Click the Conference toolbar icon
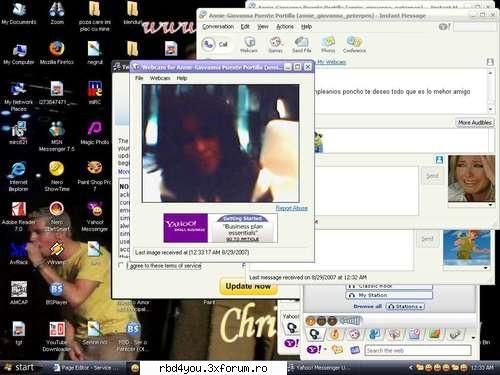The height and width of the screenshot is (375, 500). 354,45
